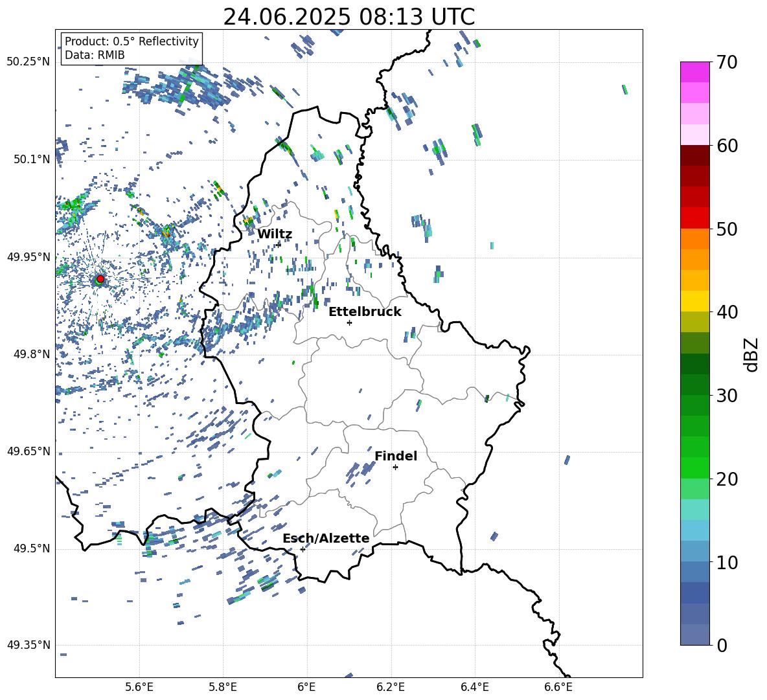Click the 6°E longitude label
Viewport: 767px width, 700px height.
(306, 687)
